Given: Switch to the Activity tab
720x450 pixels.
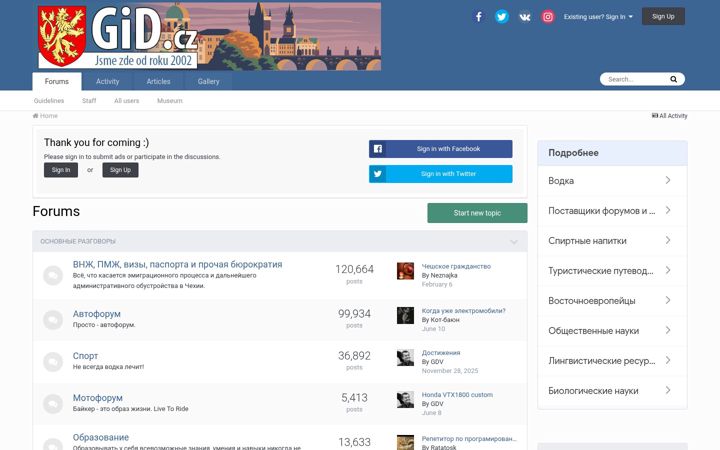Looking at the screenshot, I should coord(107,81).
